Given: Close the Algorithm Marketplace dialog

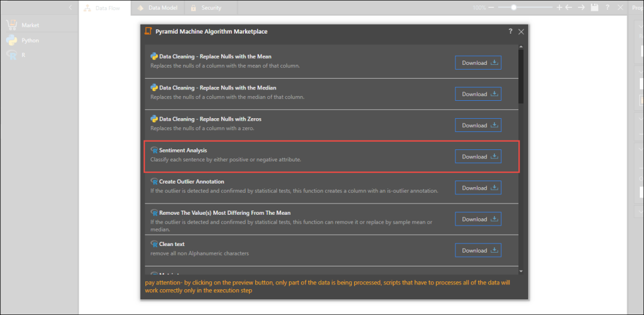Looking at the screenshot, I should (521, 31).
